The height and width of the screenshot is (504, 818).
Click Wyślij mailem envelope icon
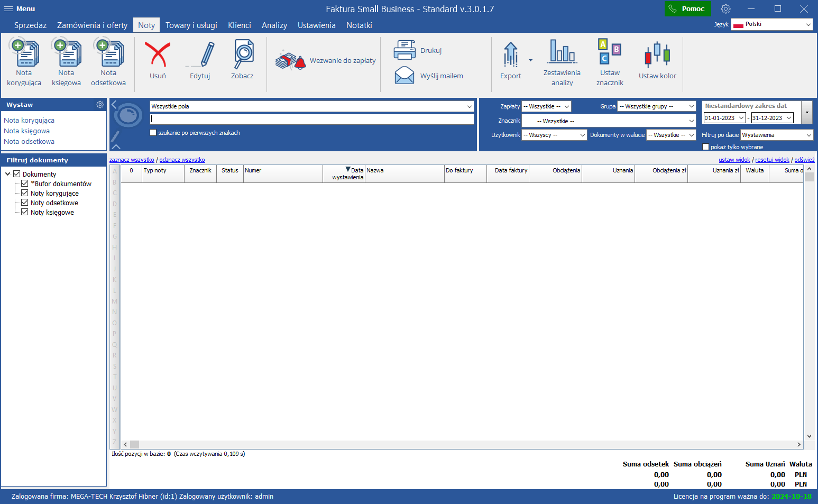pyautogui.click(x=405, y=75)
